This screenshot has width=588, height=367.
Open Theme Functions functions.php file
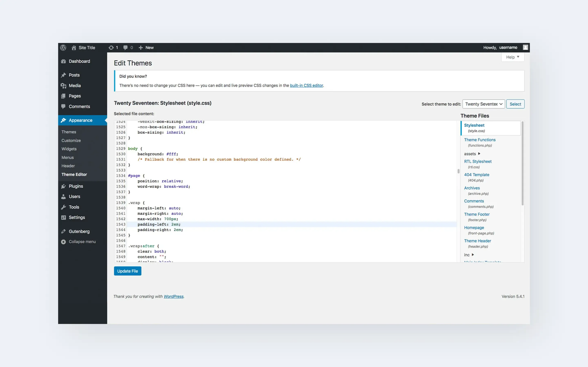click(480, 140)
